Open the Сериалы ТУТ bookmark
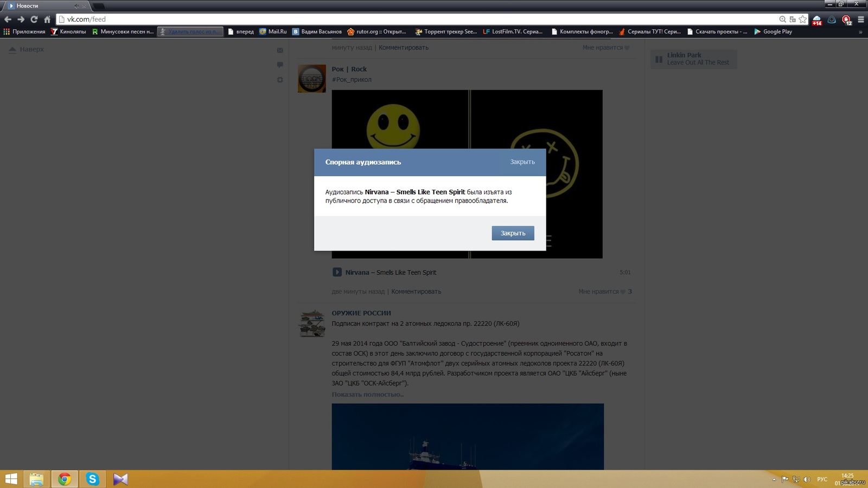This screenshot has width=868, height=488. [x=649, y=32]
